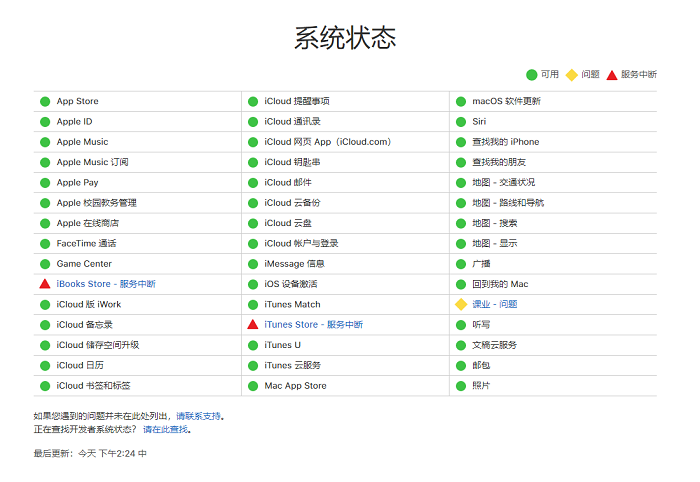Click the iCloud 提醒事项 row text
Image resolution: width=700 pixels, height=482 pixels.
[297, 101]
